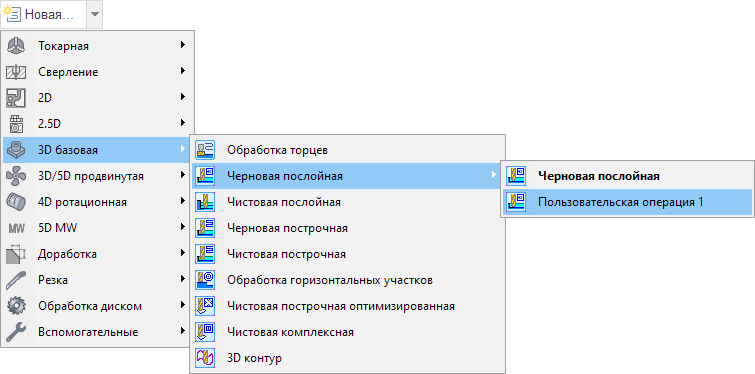755x374 pixels.
Task: Click the 2D milling icon
Action: [15, 98]
